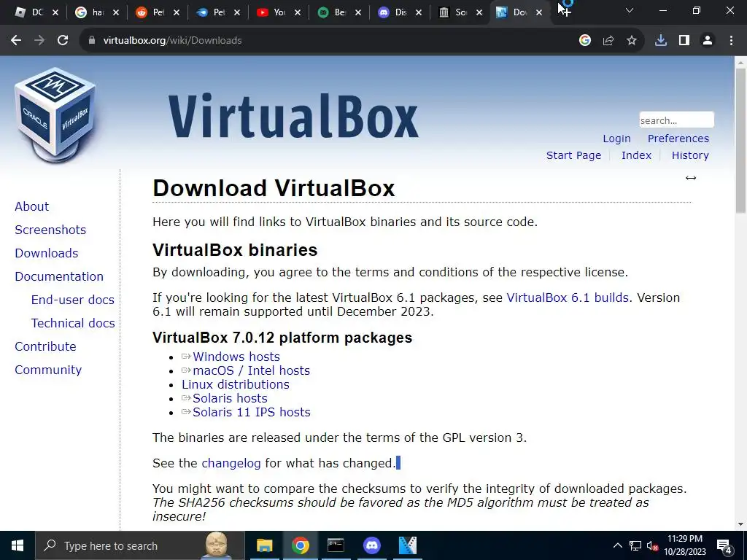Open Chrome three-dot menu
The image size is (747, 560).
pos(731,41)
